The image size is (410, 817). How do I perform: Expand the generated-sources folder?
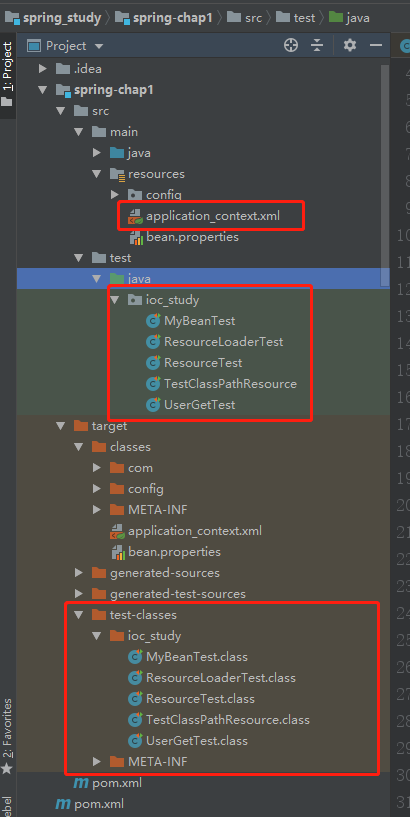pos(79,573)
